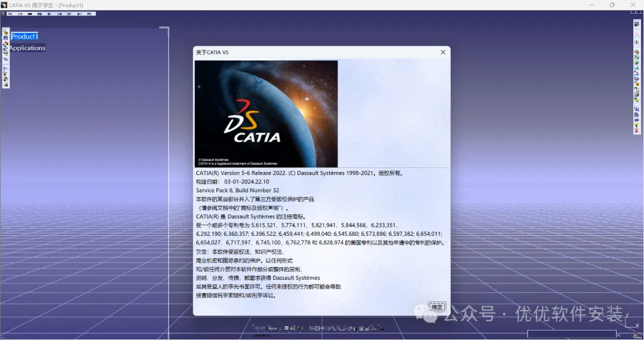Select the Applications tree node
The image size is (644, 340).
point(27,48)
